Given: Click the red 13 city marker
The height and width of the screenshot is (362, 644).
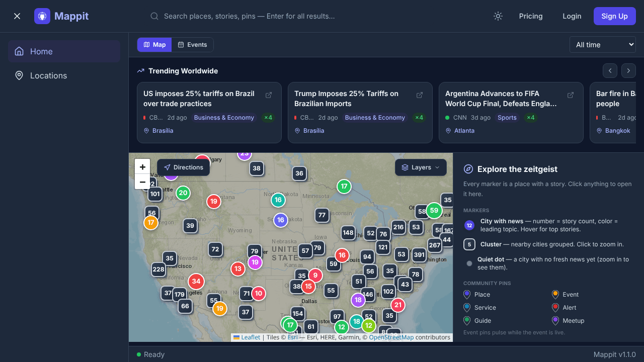Looking at the screenshot, I should (238, 269).
